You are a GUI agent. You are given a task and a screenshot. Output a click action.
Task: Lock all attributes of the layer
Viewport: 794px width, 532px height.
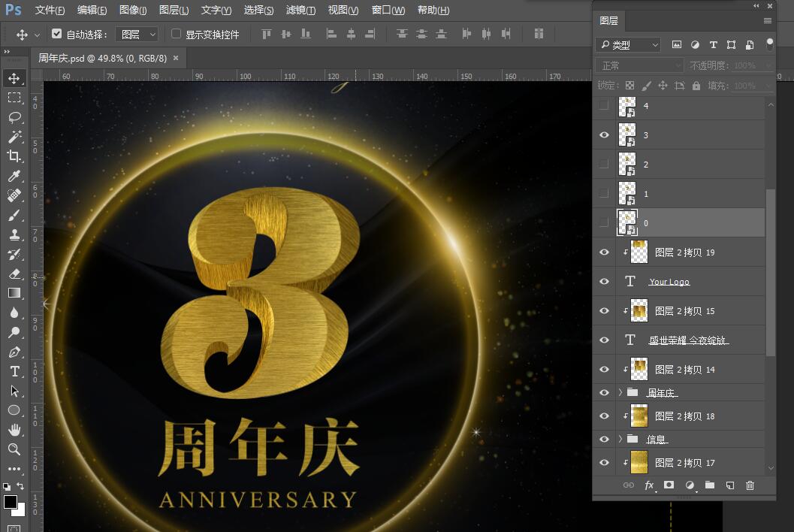pos(696,86)
